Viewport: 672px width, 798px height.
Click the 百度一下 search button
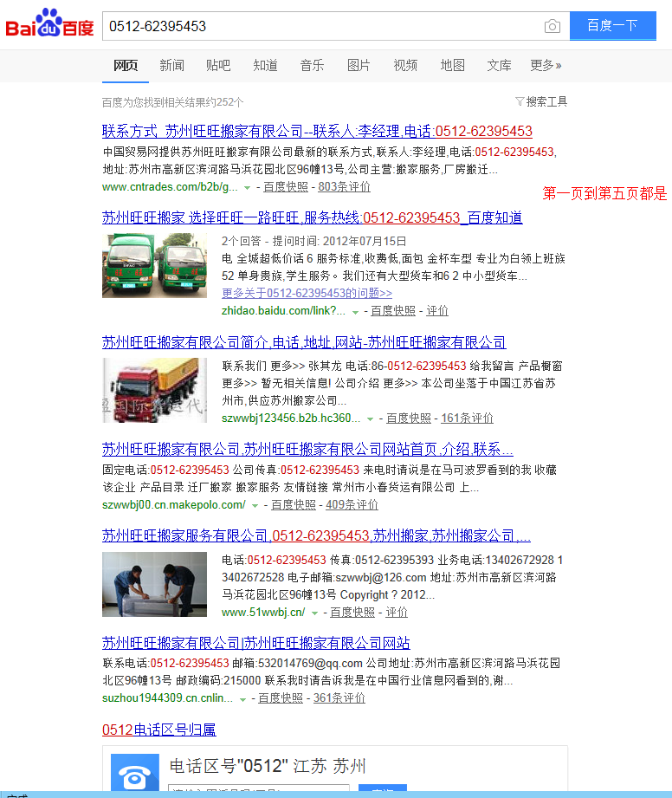click(x=612, y=25)
